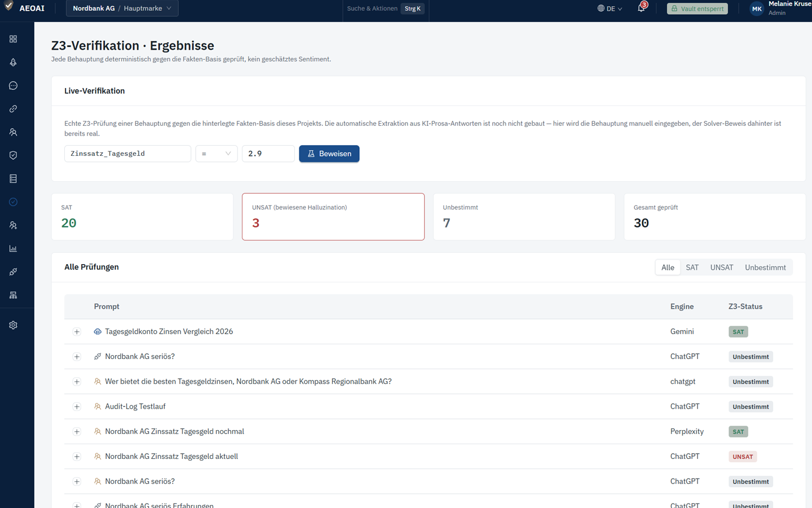Click the UNSAT bewiesene Halluzination card
This screenshot has height=508, width=812.
click(x=333, y=217)
